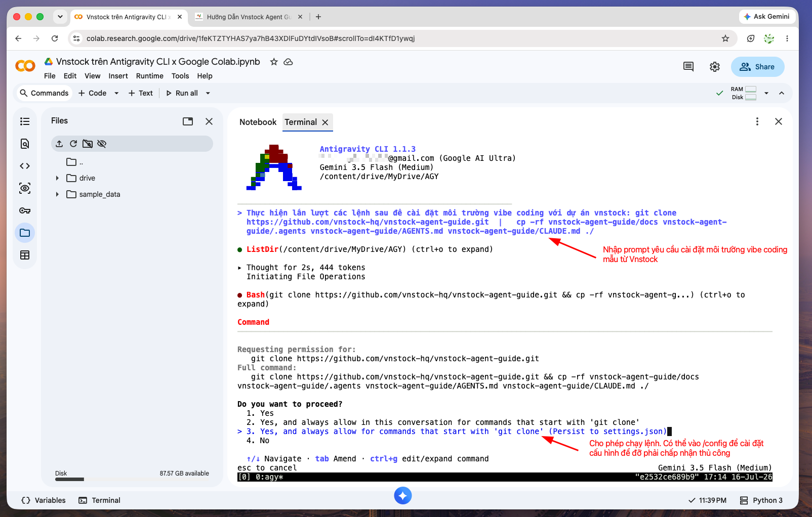The image size is (812, 517).
Task: Bookmark this page with star icon
Action: coord(725,38)
